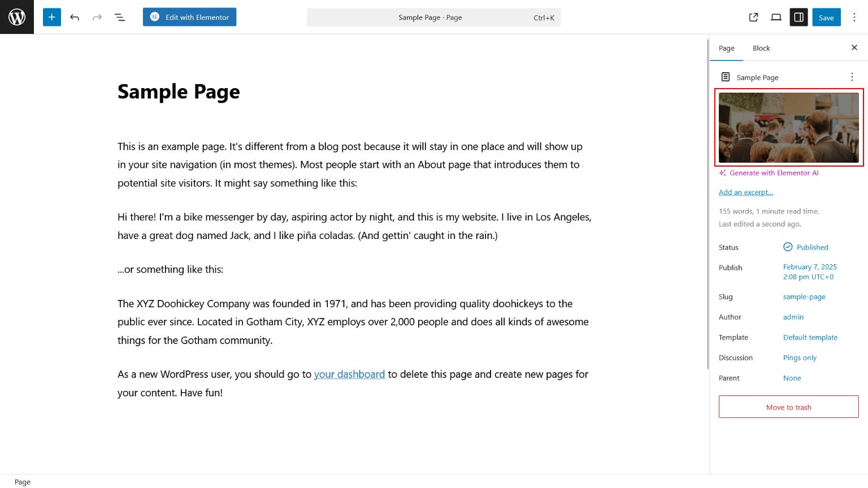
Task: Click Move to trash button
Action: pyautogui.click(x=788, y=407)
